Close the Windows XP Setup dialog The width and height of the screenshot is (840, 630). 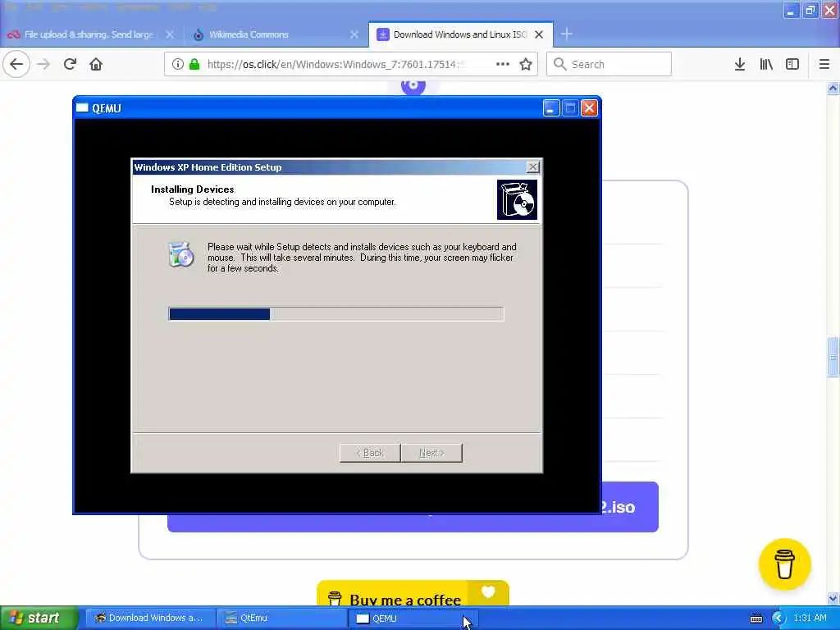tap(533, 167)
